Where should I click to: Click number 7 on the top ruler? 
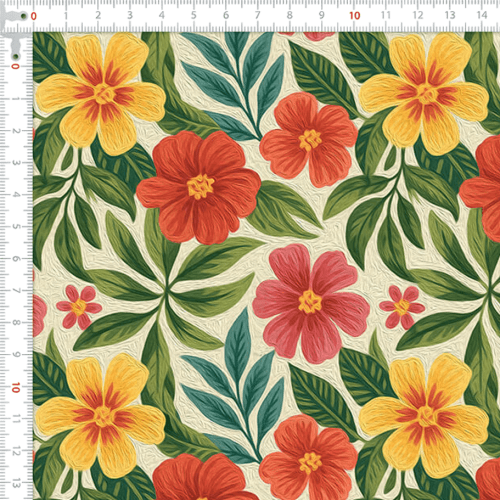coord(258,15)
